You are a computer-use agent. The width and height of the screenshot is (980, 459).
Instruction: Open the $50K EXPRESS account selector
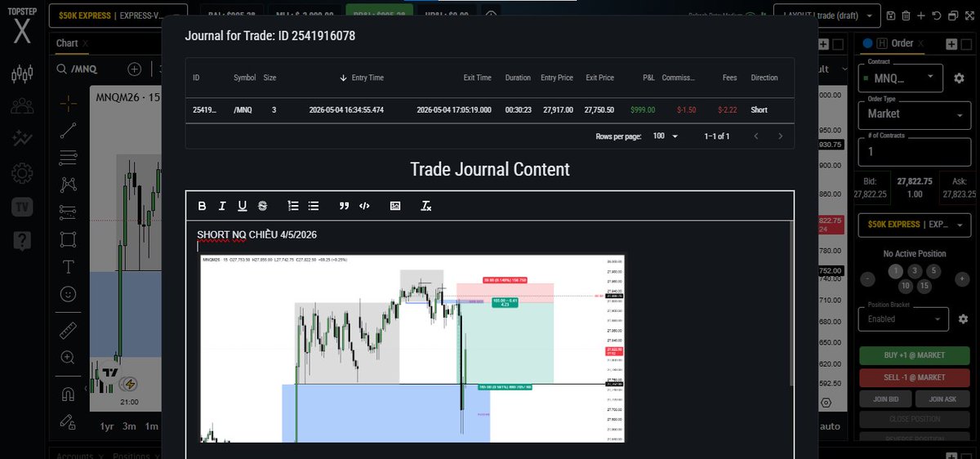[x=118, y=16]
